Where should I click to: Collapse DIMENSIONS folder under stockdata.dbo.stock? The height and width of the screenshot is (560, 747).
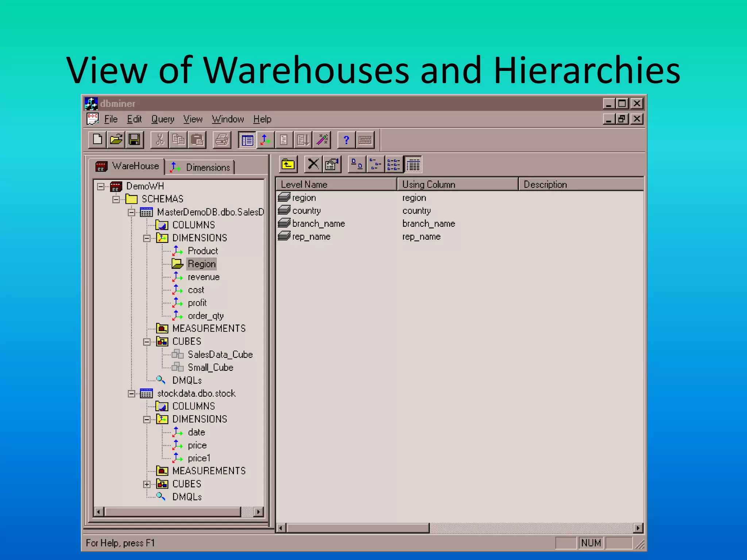147,420
